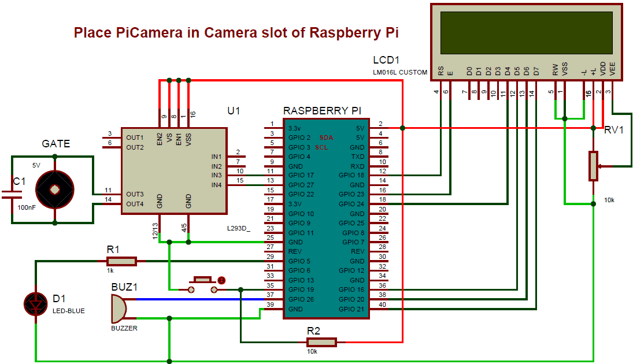Screen dimensions: 633x364
Task: Click the 'U1' reference label
Action: 234,110
